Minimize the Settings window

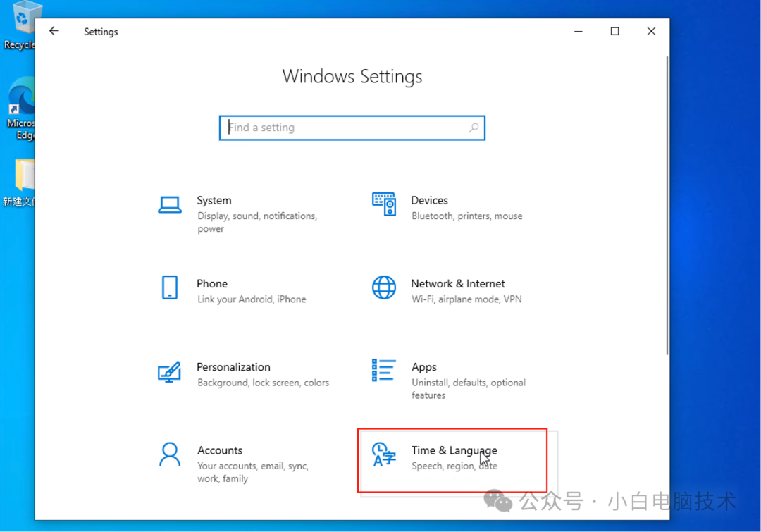[578, 31]
